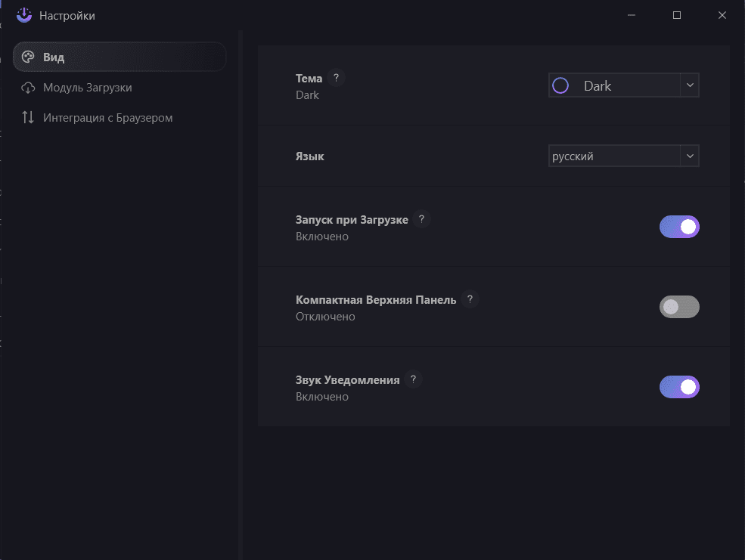Image resolution: width=745 pixels, height=560 pixels.
Task: Enable the Компактная Верхняя Панель toggle
Action: (679, 307)
